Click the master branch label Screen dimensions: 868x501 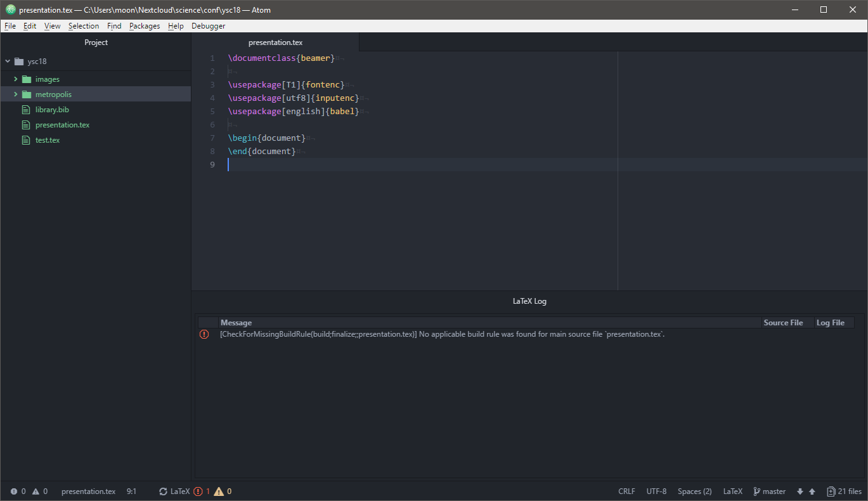click(774, 491)
